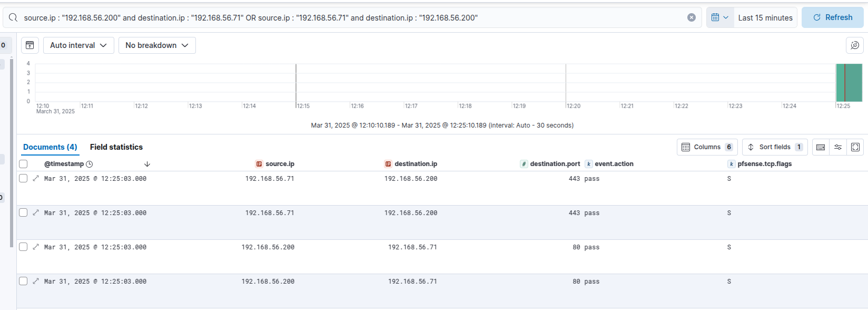Open the Last 15 minutes time picker
The image size is (868, 310).
click(765, 17)
